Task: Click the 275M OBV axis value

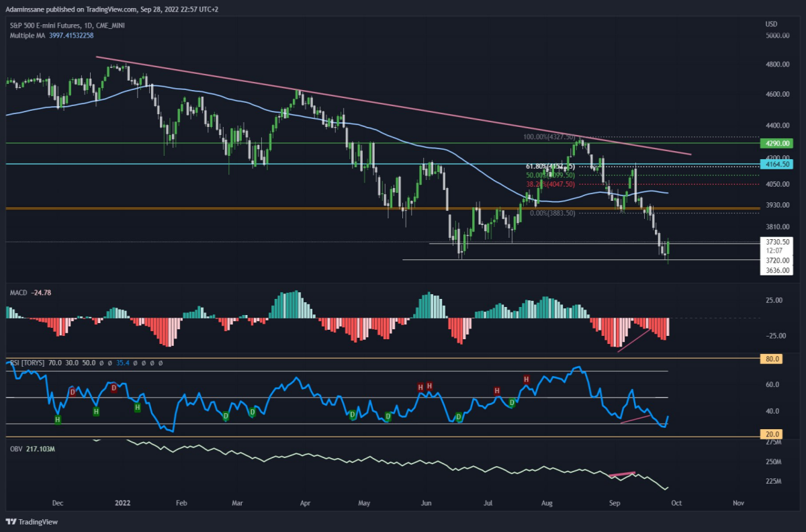Action: [773, 443]
